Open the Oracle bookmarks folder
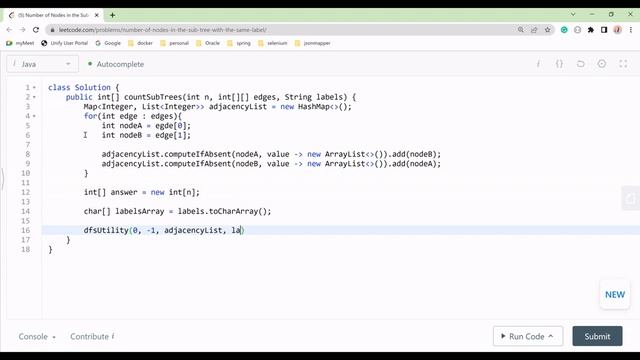This screenshot has height=360, width=640. pyautogui.click(x=208, y=43)
